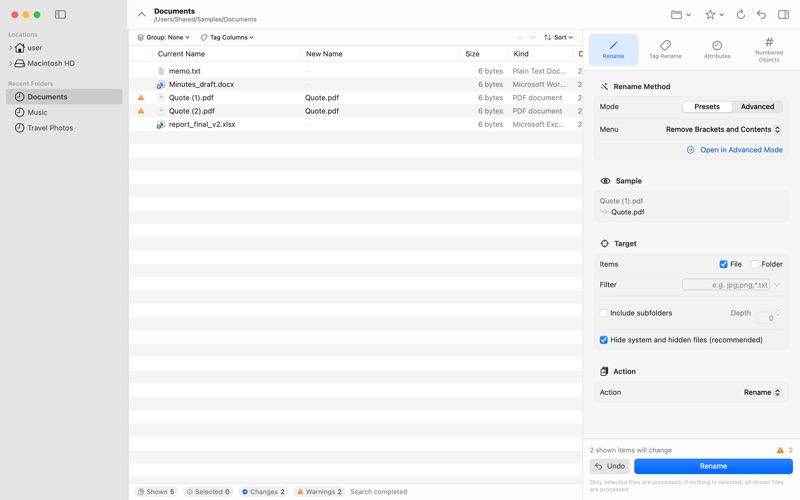800x500 pixels.
Task: Open the Action Rename dropdown
Action: coord(762,392)
